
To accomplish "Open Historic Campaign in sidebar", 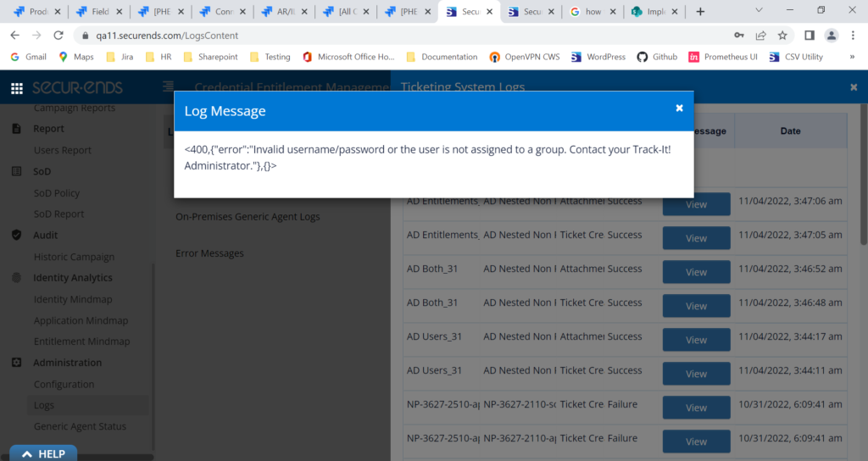I will (75, 256).
